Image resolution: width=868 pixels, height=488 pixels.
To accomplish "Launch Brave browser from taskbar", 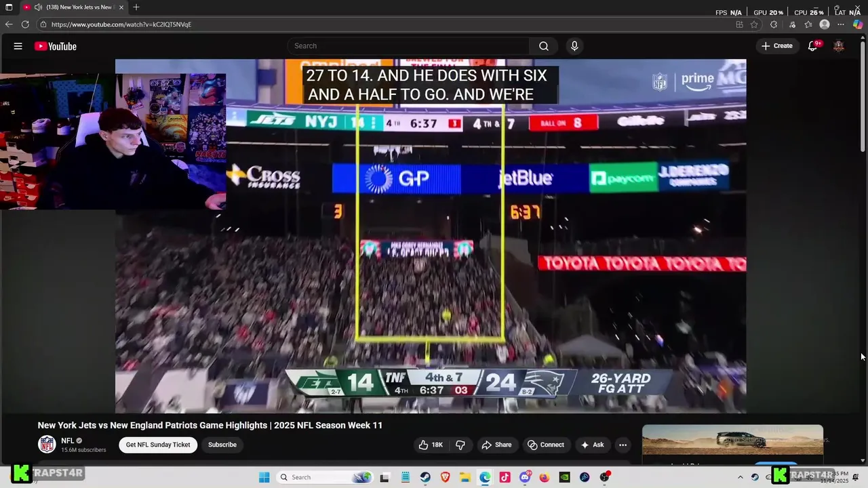I will (x=446, y=477).
